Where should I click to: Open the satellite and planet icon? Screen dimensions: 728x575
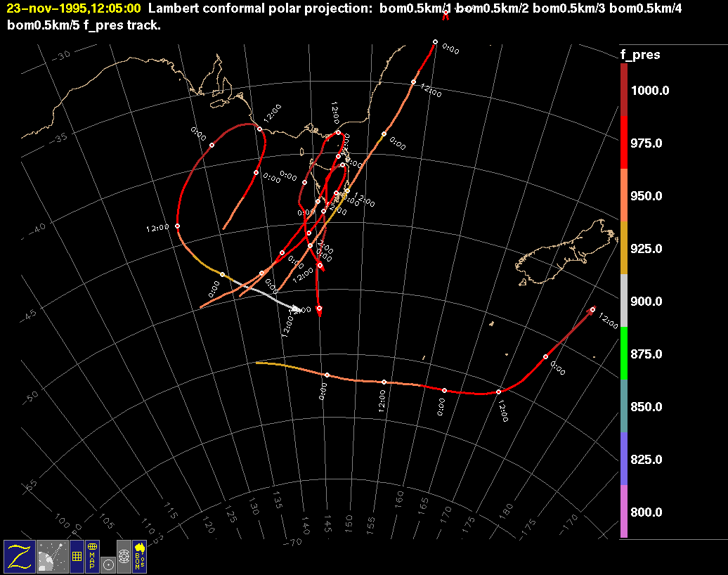[51, 555]
